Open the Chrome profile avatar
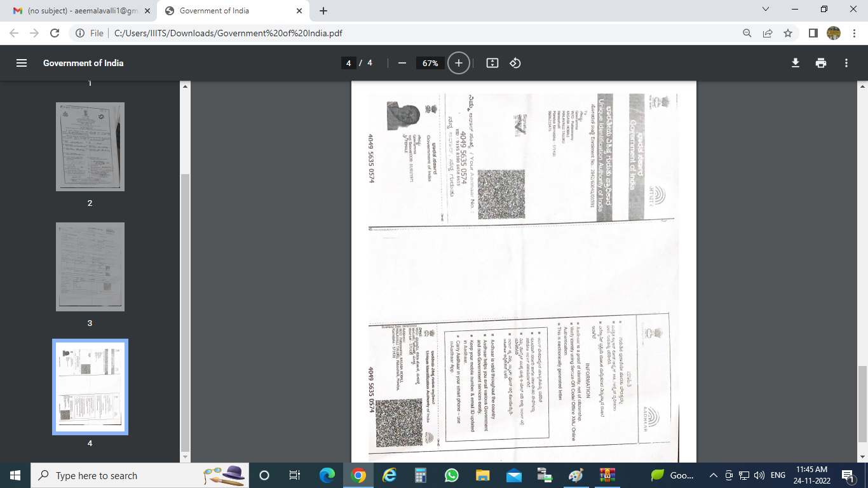 [x=834, y=33]
